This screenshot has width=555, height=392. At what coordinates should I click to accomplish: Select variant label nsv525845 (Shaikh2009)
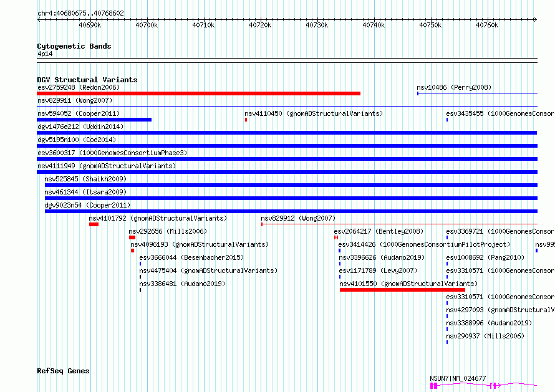click(85, 179)
